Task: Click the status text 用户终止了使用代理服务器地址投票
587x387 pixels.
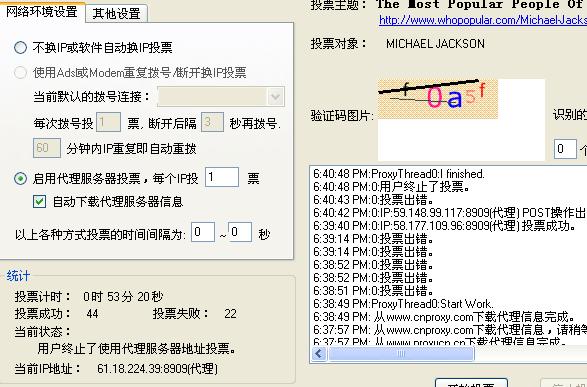Action: click(137, 349)
